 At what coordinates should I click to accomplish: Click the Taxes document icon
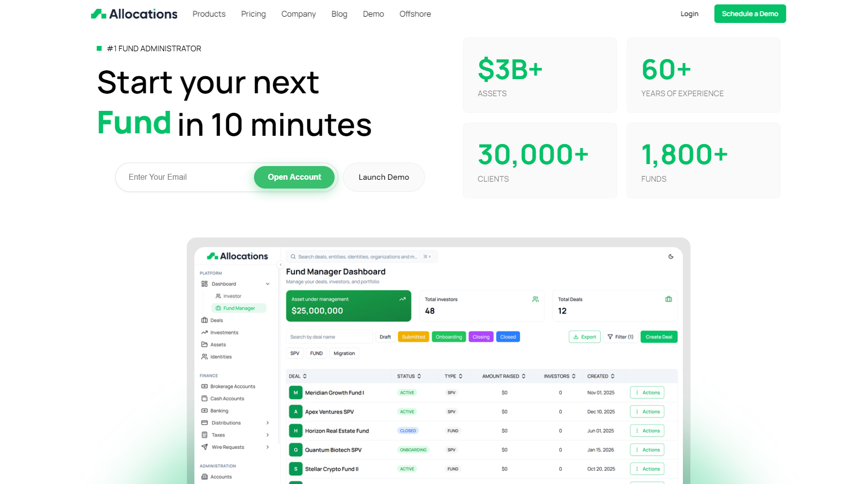[204, 435]
